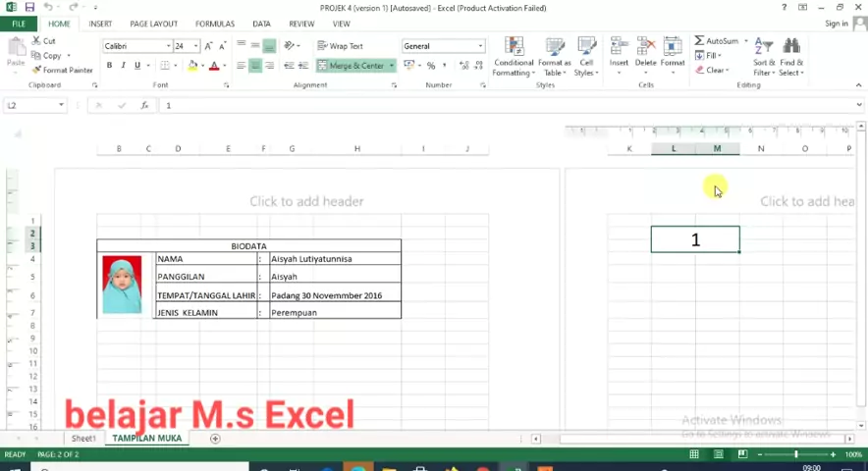The height and width of the screenshot is (471, 868).
Task: Click the Format Painter tool
Action: [63, 70]
